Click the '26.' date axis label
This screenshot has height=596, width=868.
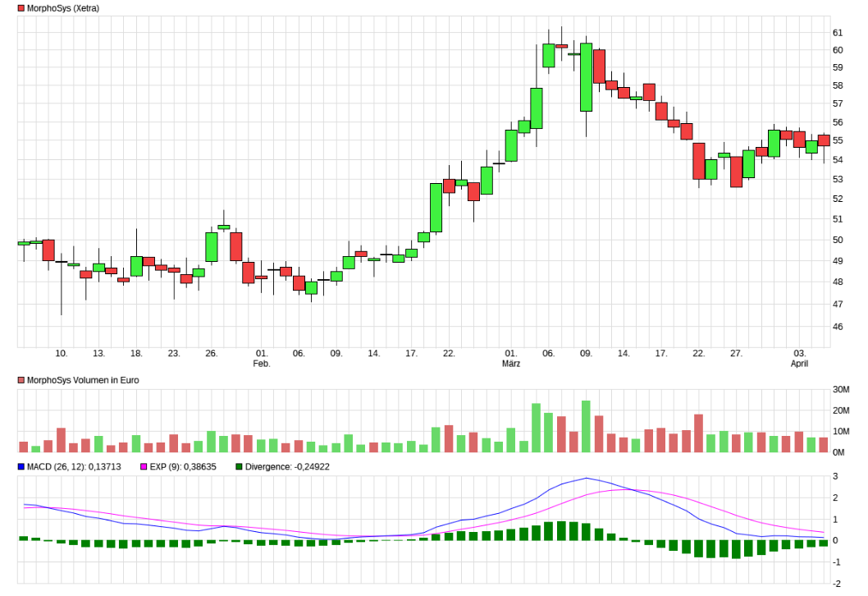(212, 353)
